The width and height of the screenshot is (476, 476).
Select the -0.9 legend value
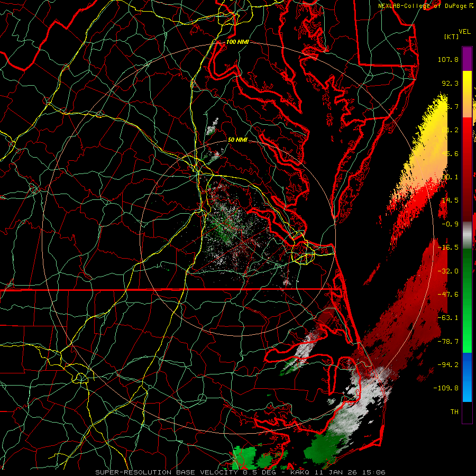[x=450, y=224]
